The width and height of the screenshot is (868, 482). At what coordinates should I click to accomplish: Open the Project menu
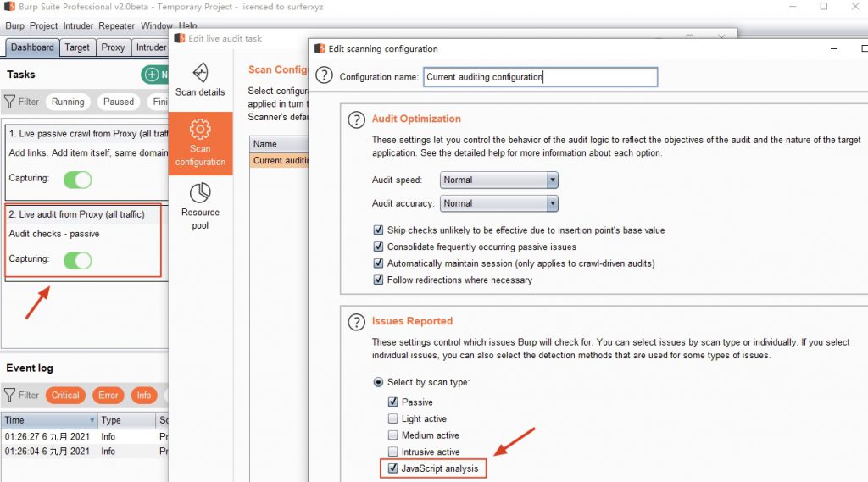coord(43,25)
